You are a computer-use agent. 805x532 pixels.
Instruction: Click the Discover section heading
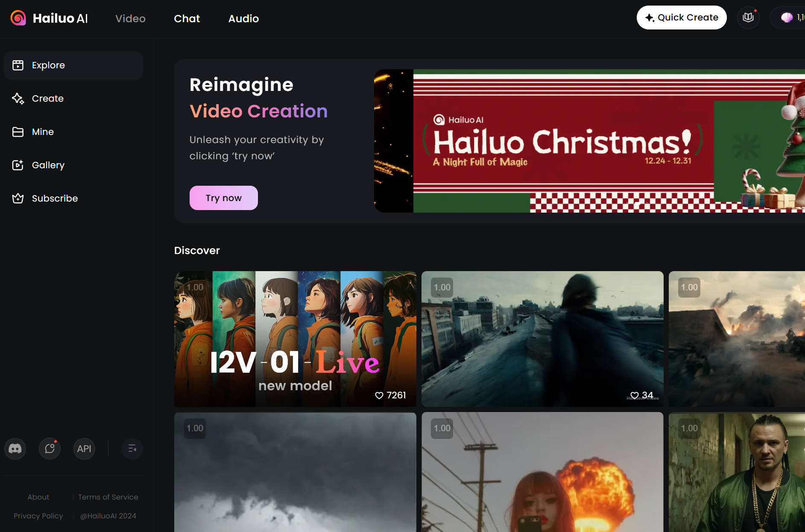click(197, 251)
